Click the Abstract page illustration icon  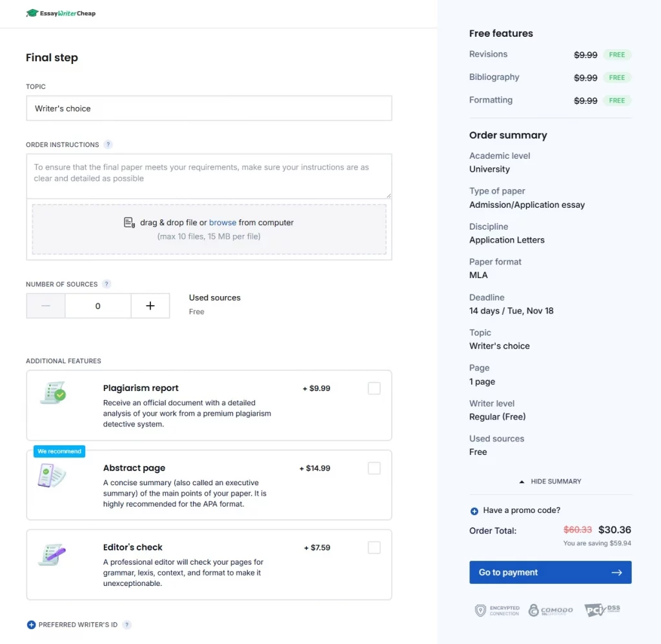52,476
